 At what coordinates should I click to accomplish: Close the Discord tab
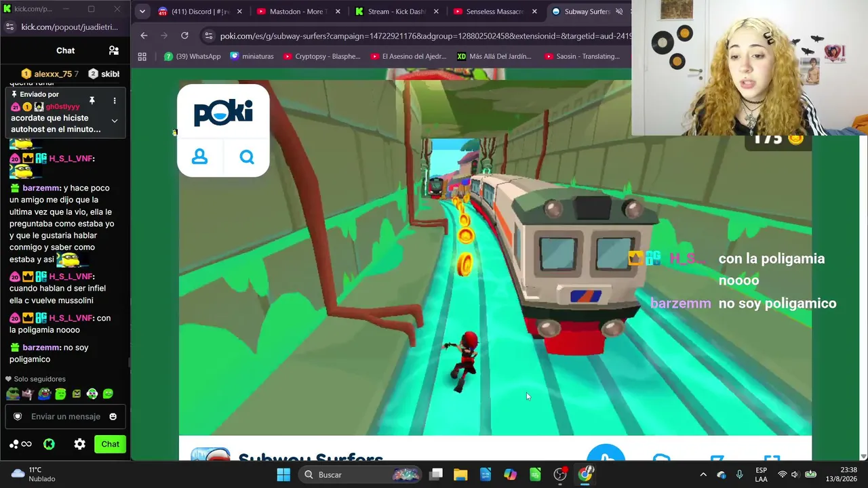coord(239,12)
